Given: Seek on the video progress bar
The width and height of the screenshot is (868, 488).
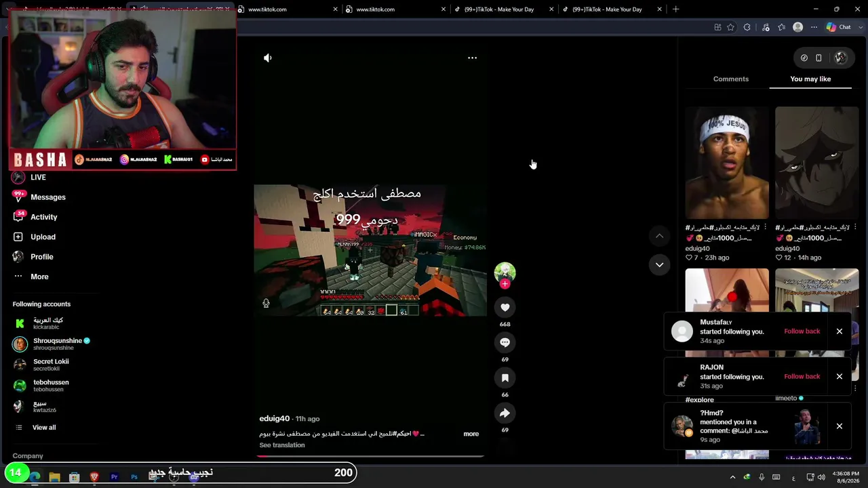Looking at the screenshot, I should coord(370,456).
